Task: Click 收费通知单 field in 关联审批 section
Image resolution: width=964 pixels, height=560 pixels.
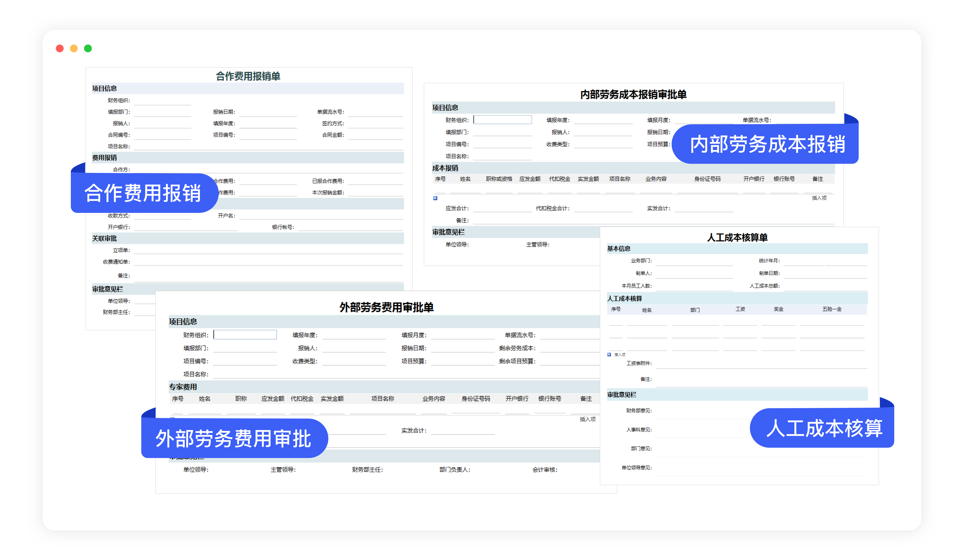Action: (x=268, y=262)
